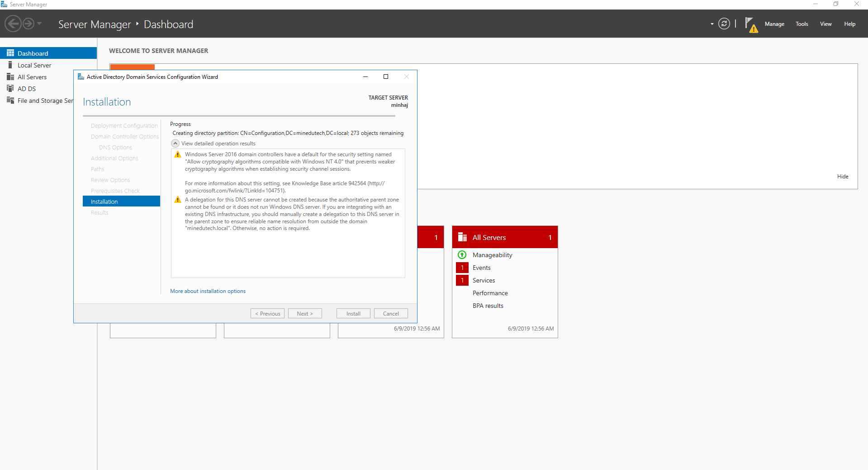Click the red Events alert badge

462,268
